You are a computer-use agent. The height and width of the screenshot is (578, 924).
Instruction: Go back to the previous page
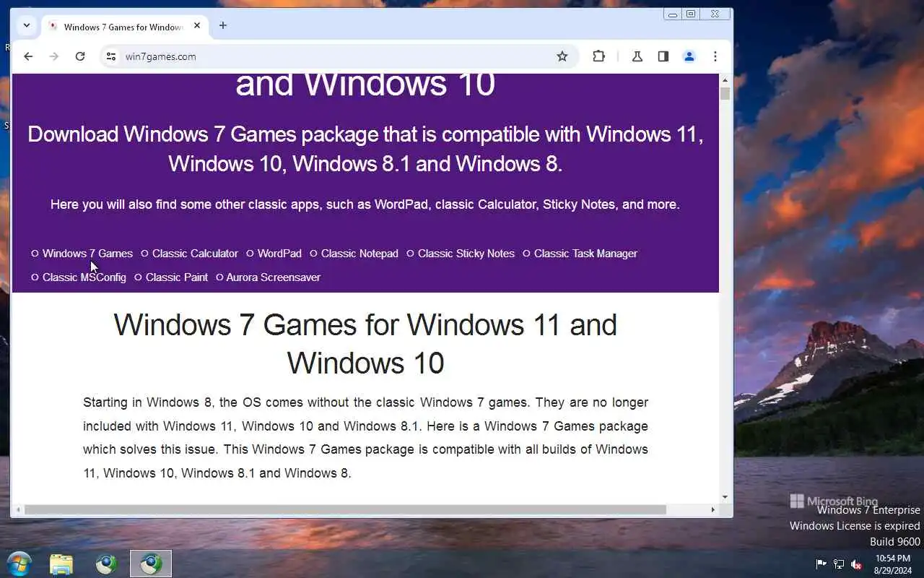28,56
